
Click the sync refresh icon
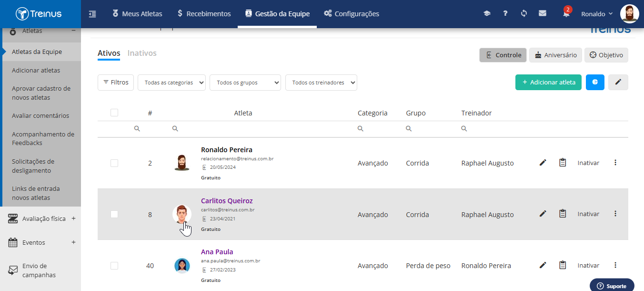[x=524, y=13]
